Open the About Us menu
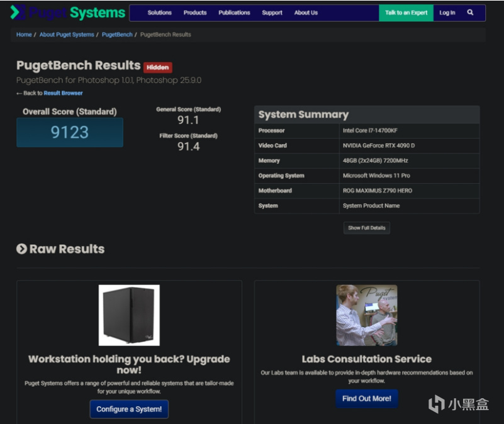The width and height of the screenshot is (504, 424). [x=306, y=13]
